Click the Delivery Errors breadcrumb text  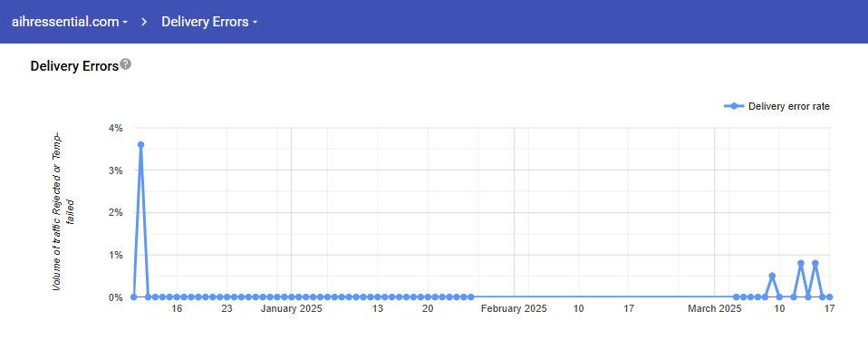click(x=205, y=22)
